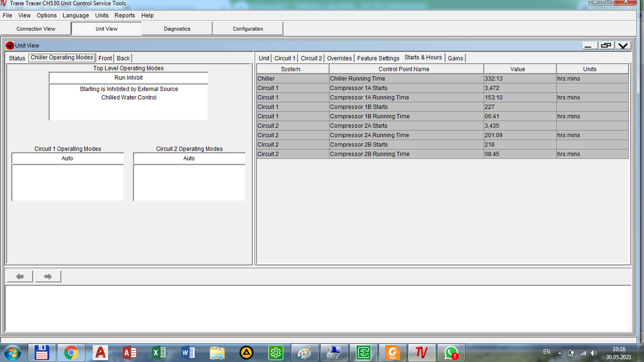Open the volume control in system tray
Screen dimensions: 644x362
tap(593, 353)
